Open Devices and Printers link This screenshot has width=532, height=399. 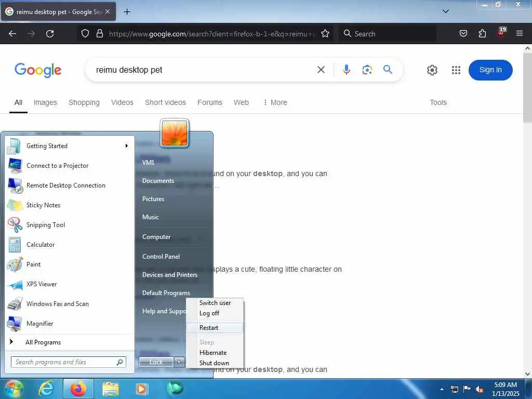click(x=170, y=275)
